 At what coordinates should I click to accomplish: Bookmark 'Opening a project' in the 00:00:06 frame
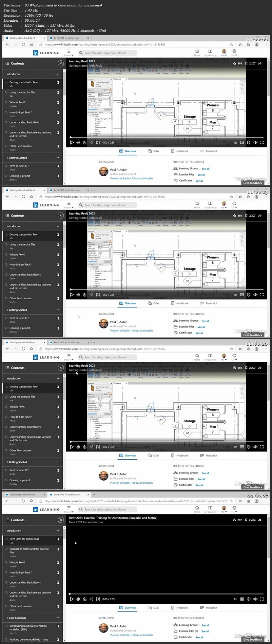(58, 176)
